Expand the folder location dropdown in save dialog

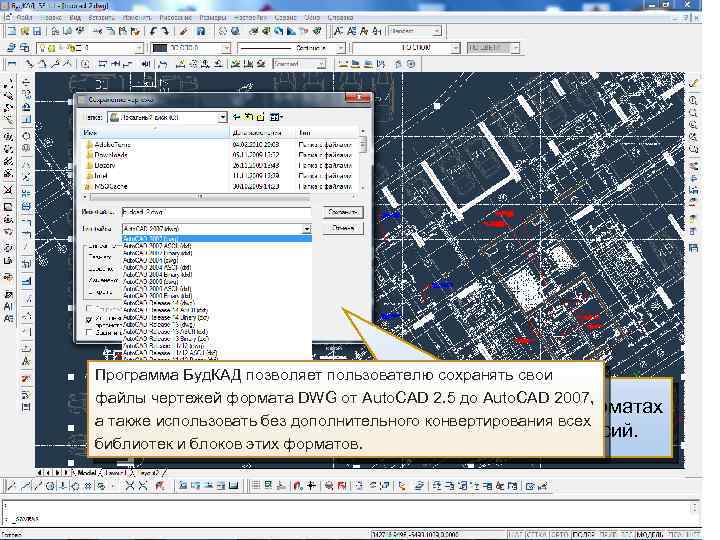click(x=223, y=117)
